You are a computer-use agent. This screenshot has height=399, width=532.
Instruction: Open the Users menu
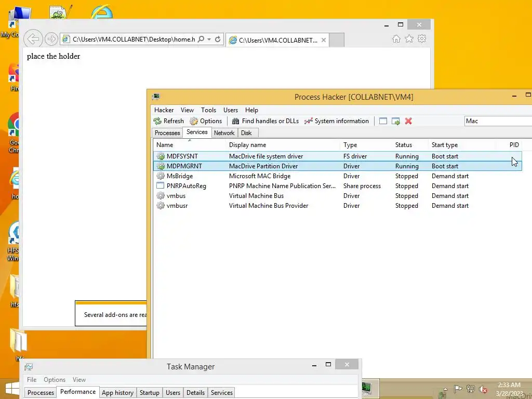pyautogui.click(x=231, y=110)
